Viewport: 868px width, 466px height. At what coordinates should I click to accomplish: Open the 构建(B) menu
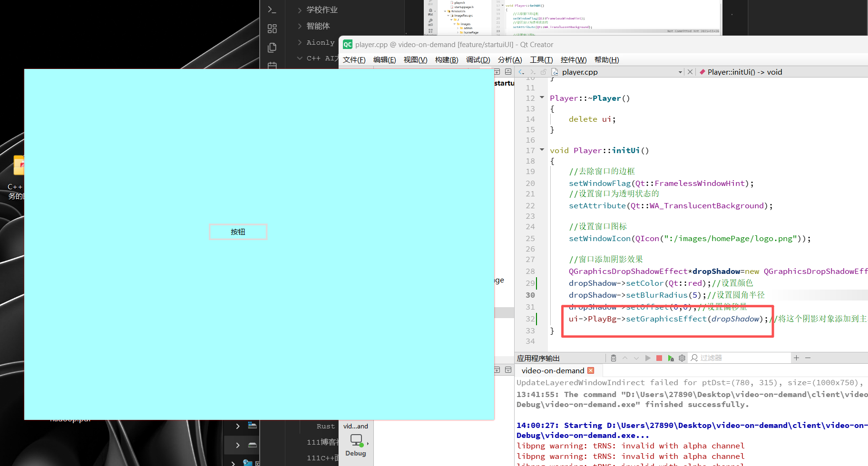pos(447,60)
